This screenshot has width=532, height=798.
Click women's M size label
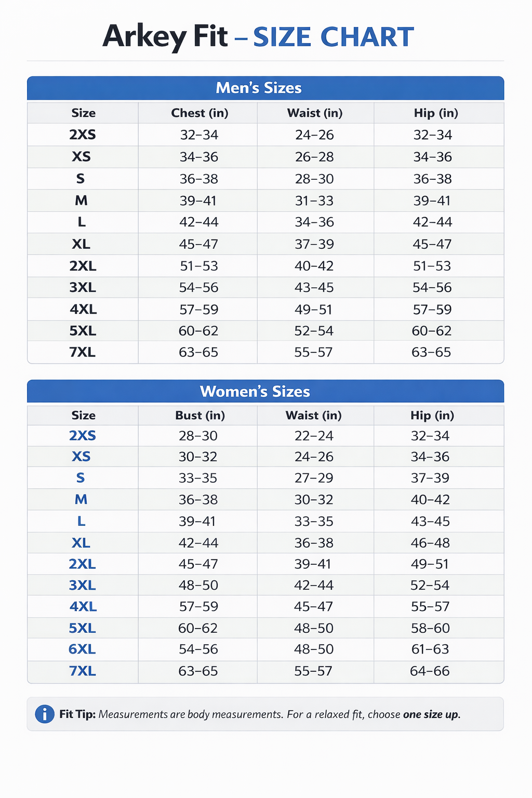(81, 500)
